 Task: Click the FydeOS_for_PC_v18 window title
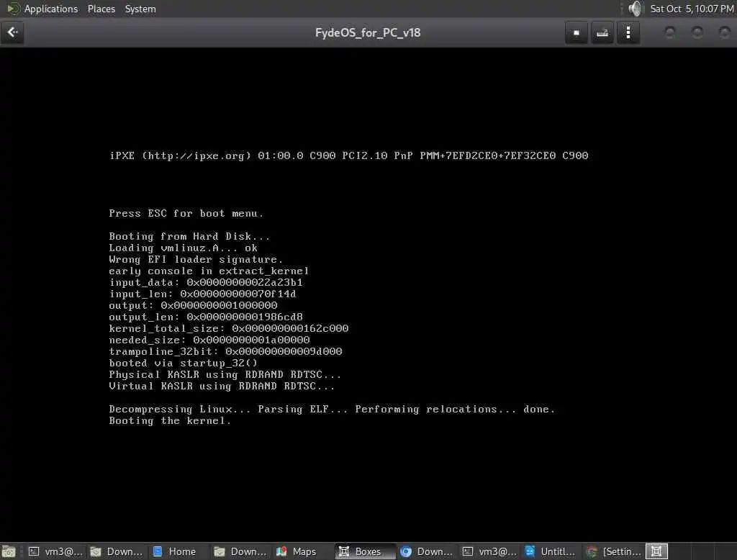pos(368,33)
